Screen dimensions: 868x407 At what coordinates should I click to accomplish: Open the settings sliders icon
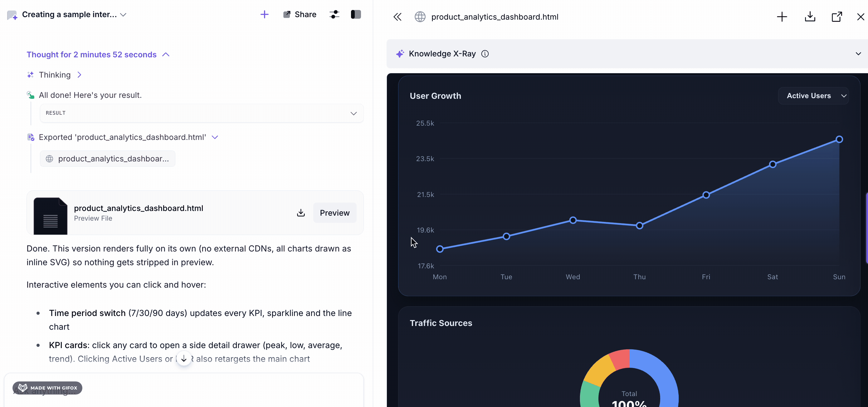pos(334,14)
